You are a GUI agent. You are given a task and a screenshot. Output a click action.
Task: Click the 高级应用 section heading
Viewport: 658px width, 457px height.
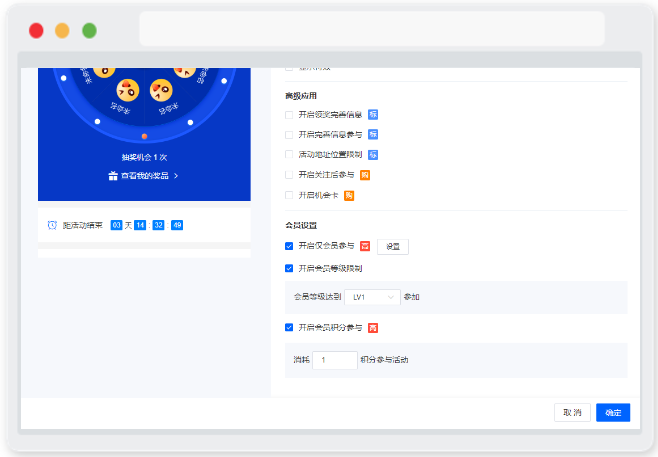301,96
